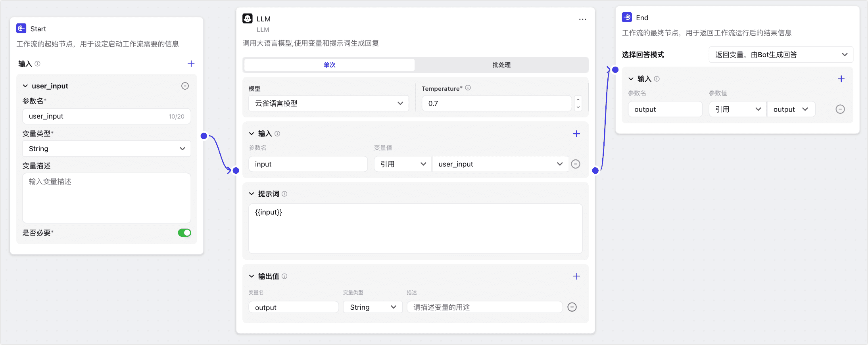This screenshot has width=868, height=345.
Task: Increase Temperature with stepper up arrow
Action: 578,100
